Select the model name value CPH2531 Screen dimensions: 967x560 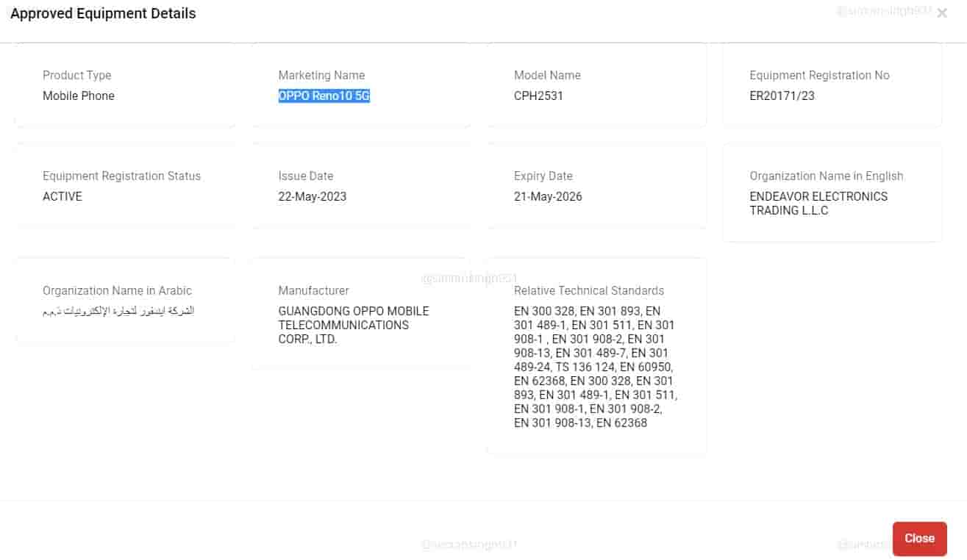(538, 96)
